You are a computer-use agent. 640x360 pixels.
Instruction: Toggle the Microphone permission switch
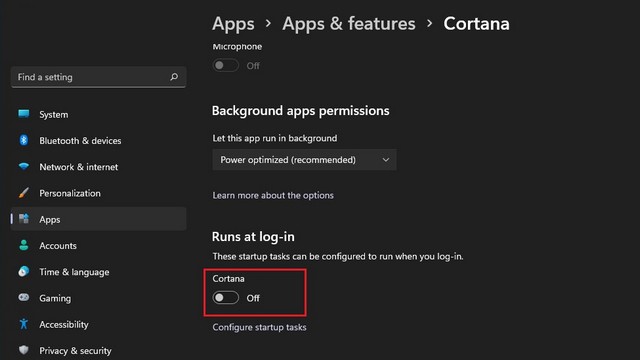pyautogui.click(x=225, y=65)
